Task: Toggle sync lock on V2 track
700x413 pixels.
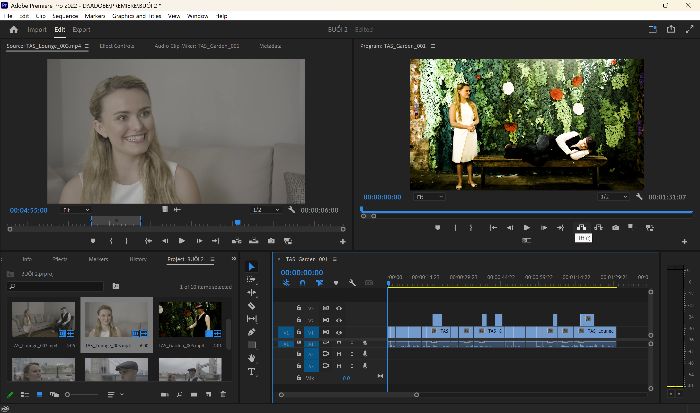Action: (326, 320)
